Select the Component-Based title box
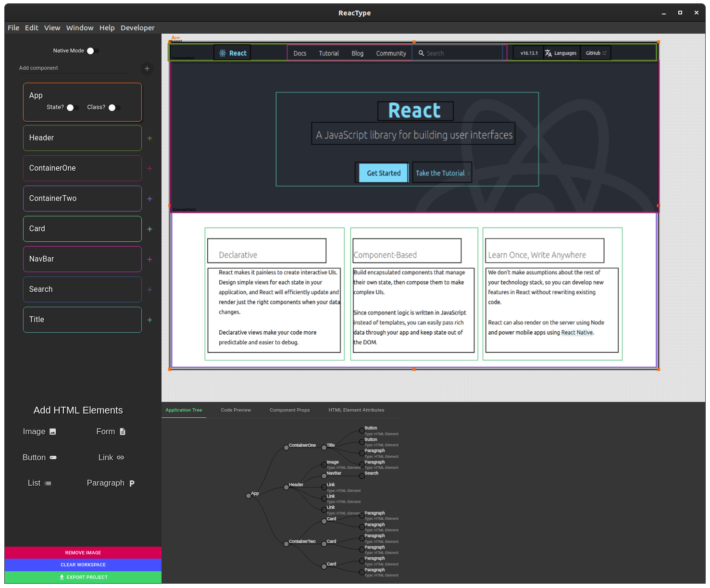The image size is (710, 588). 407,250
